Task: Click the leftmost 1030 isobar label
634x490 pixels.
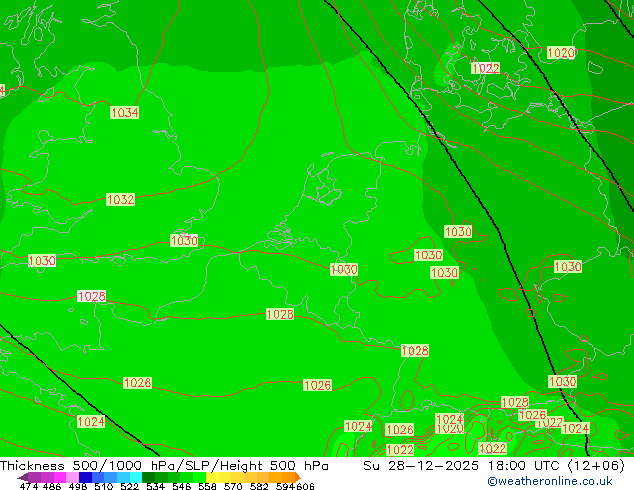Action: [x=42, y=261]
